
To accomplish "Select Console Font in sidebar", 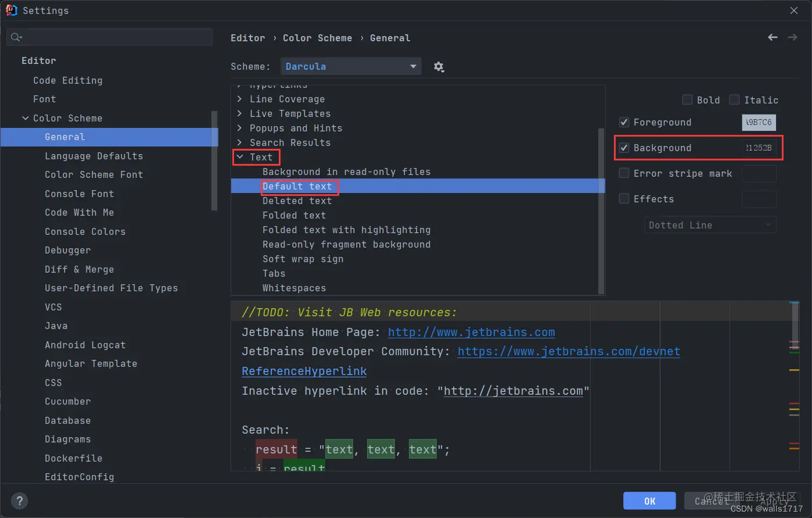I will click(x=79, y=194).
